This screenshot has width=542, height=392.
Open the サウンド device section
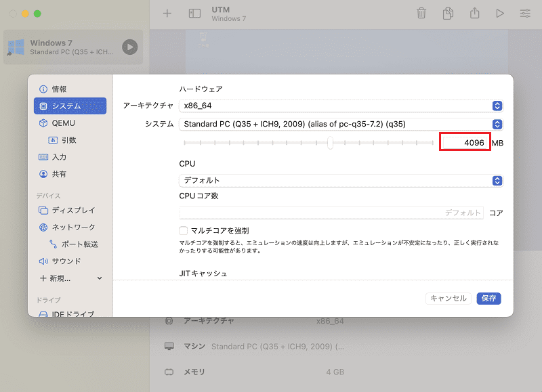[x=70, y=261]
